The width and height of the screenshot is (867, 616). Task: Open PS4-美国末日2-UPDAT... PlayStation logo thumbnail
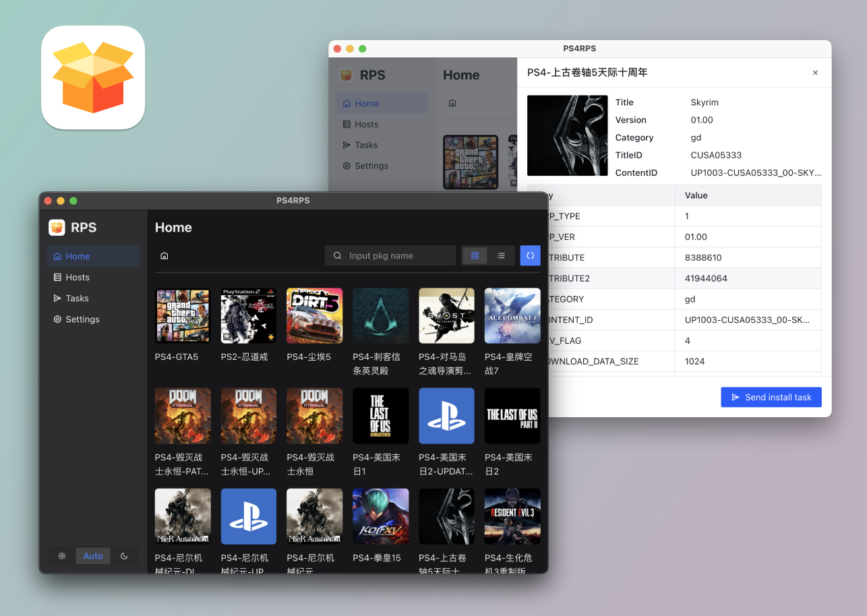tap(446, 416)
